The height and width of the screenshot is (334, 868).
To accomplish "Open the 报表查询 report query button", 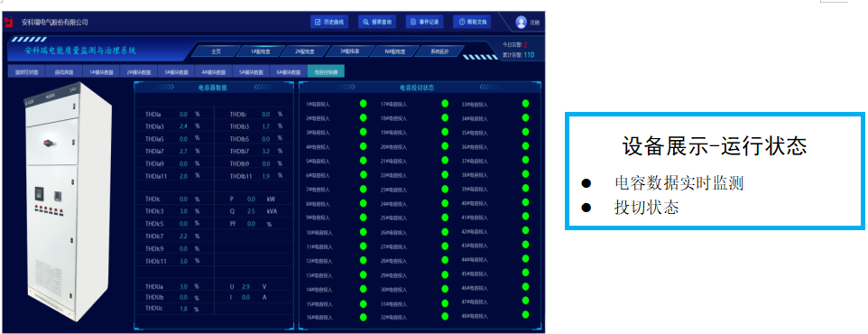I will coord(377,23).
